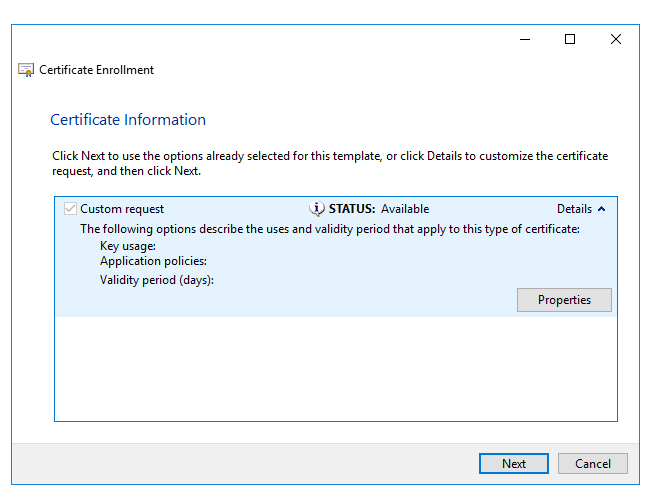
Task: Select the Custom request label
Action: point(122,209)
